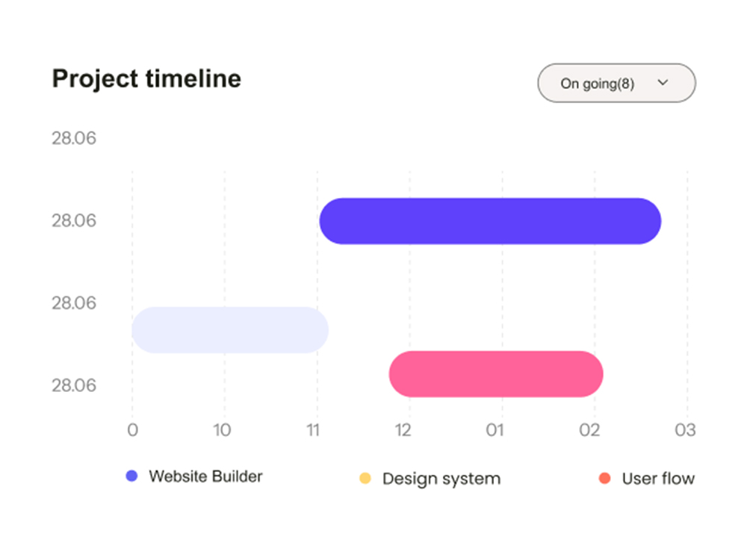
Task: Select the topmost 28.06 row label
Action: click(x=74, y=137)
